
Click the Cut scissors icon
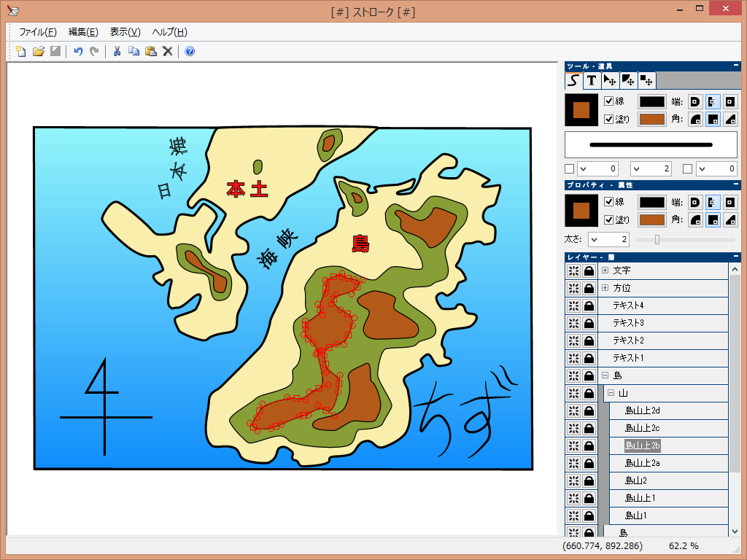[117, 51]
